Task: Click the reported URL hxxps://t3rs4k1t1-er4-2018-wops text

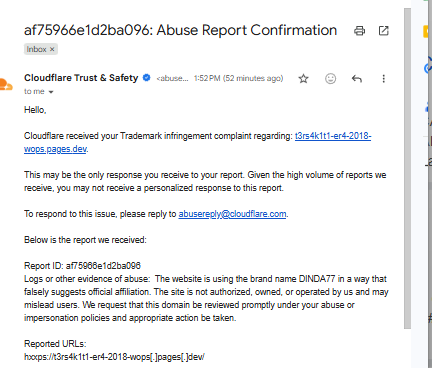Action: point(114,357)
